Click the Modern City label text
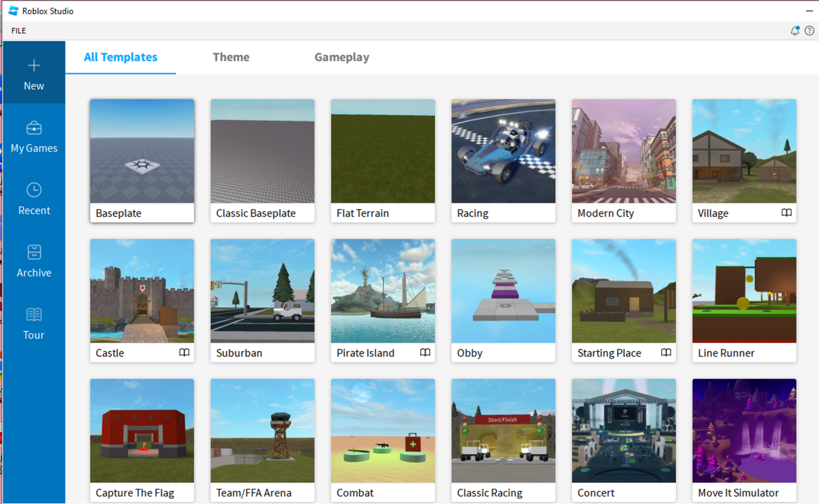The height and width of the screenshot is (504, 819). [605, 213]
